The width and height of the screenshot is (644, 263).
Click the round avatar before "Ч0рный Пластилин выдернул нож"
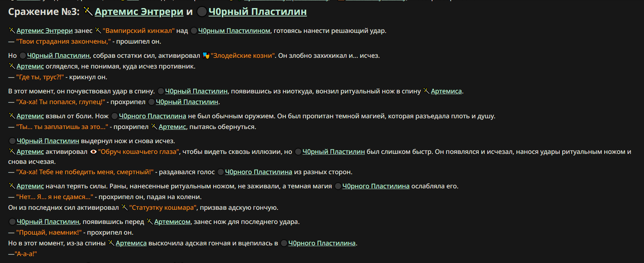[12, 141]
